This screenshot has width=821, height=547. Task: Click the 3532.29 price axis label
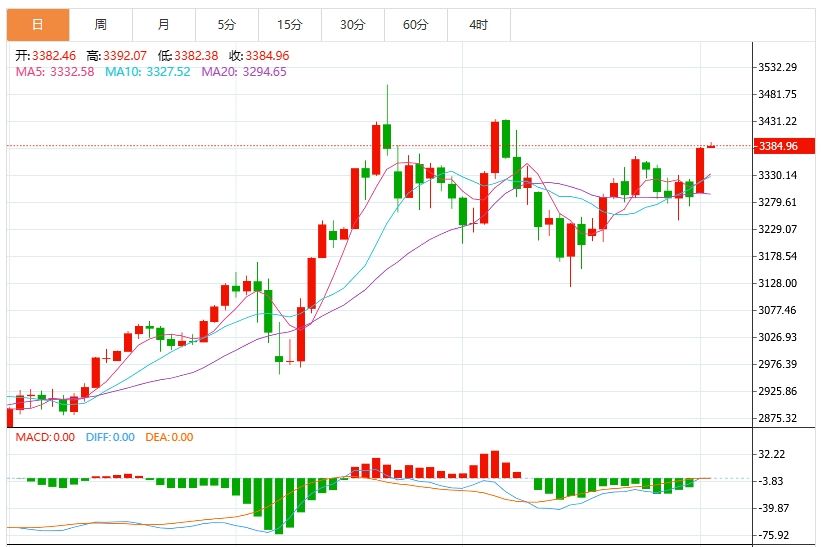pyautogui.click(x=778, y=67)
